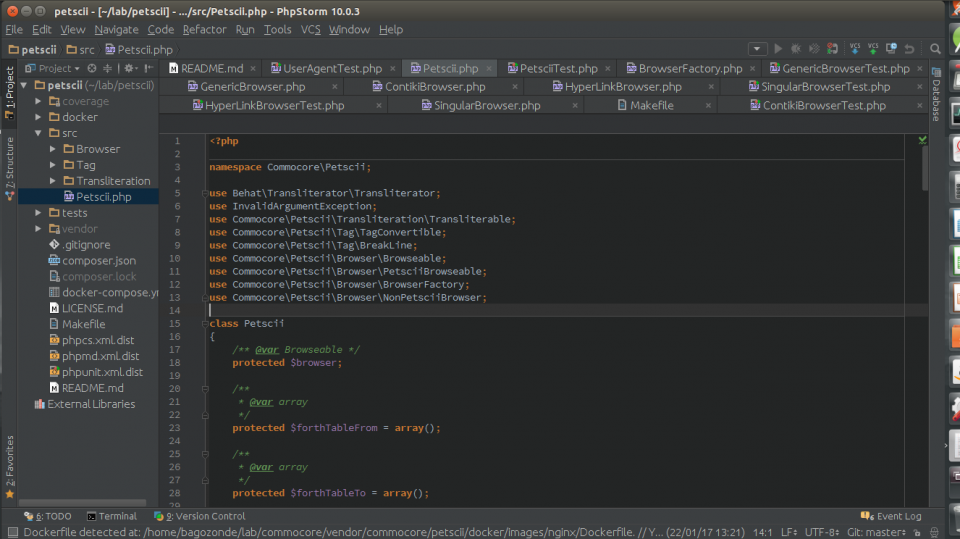Toggle the Favorites tool window side tab
Image resolution: width=960 pixels, height=539 pixels.
[9, 466]
